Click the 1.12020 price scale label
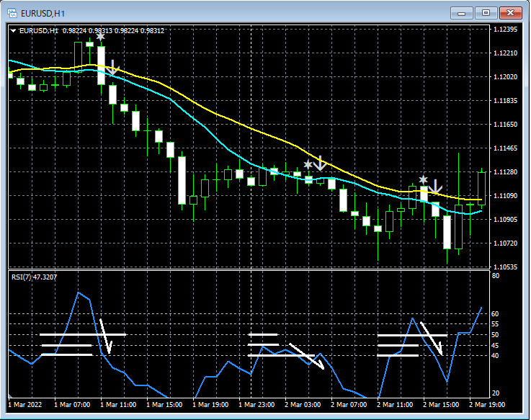Viewport: 531px width, 420px height. (506, 77)
